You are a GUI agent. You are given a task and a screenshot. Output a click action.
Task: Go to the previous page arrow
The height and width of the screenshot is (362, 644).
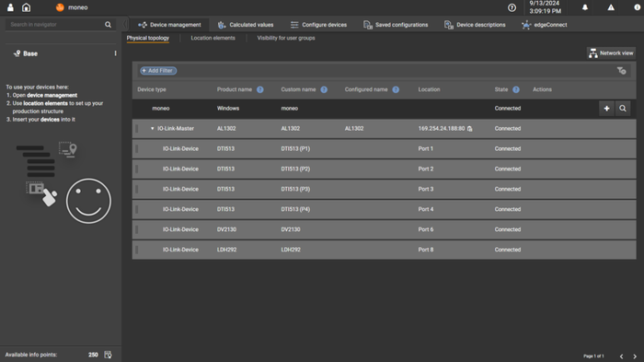point(621,356)
